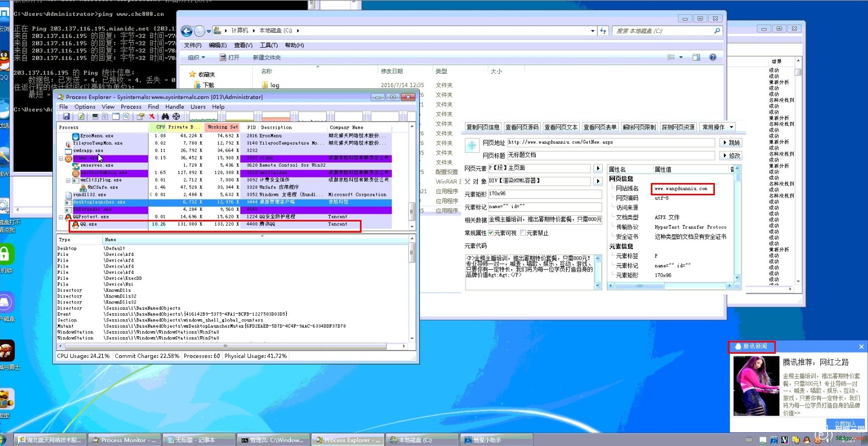
Task: Click the popup news thumbnail image
Action: coord(756,386)
